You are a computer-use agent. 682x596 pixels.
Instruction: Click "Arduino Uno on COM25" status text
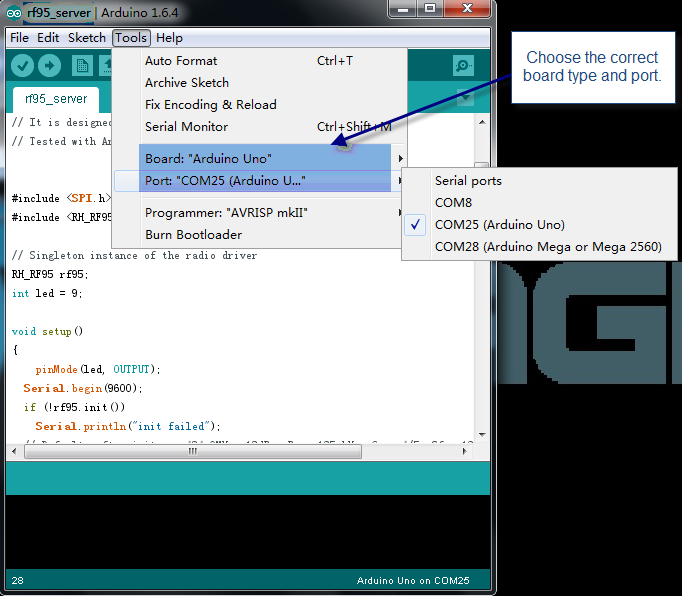coord(413,581)
